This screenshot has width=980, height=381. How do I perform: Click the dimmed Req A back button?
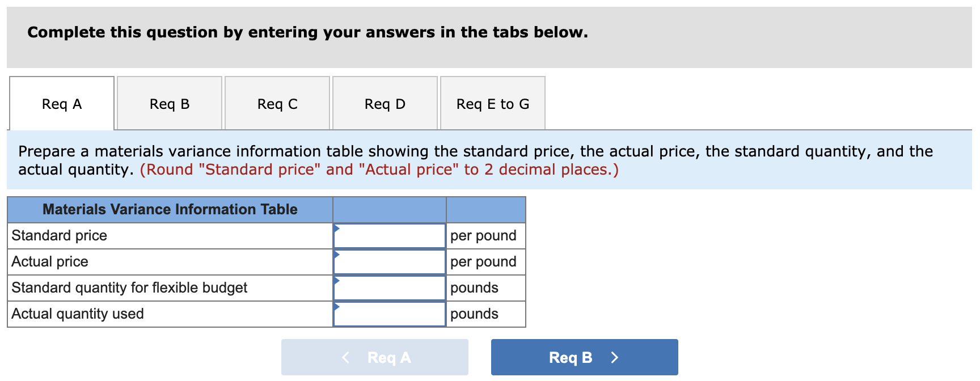coord(375,357)
